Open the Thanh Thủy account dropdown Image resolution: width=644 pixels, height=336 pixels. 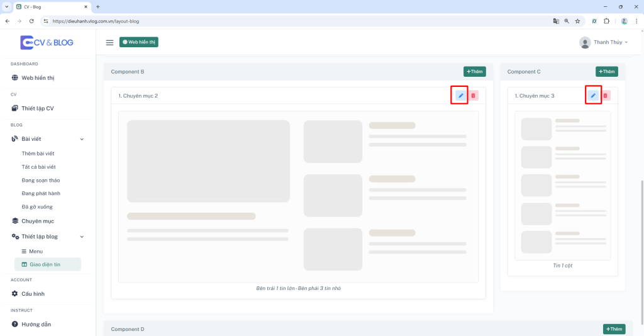tap(610, 42)
